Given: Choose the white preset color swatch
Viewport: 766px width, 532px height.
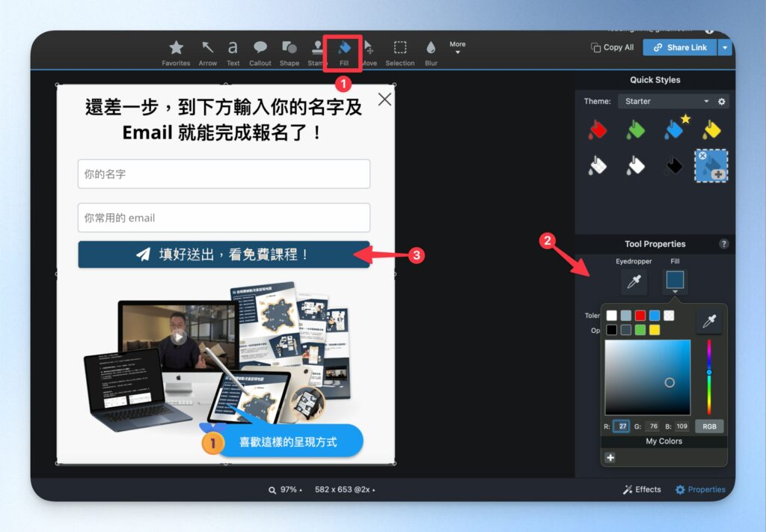Looking at the screenshot, I should [x=612, y=316].
